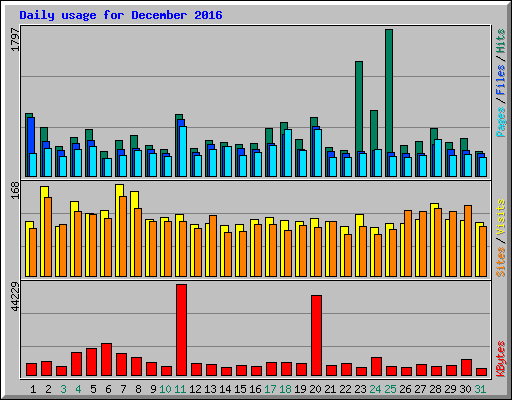Click the green weekend day label 17
The height and width of the screenshot is (400, 512).
[270, 389]
